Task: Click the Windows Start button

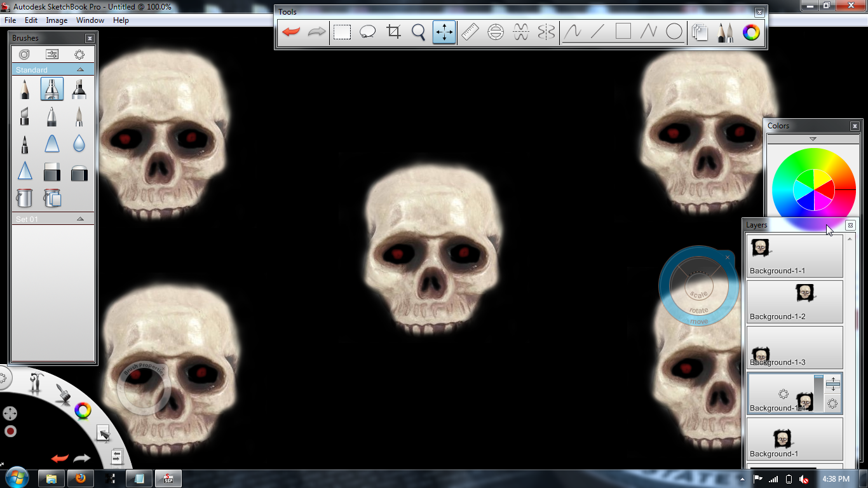Action: pyautogui.click(x=17, y=478)
